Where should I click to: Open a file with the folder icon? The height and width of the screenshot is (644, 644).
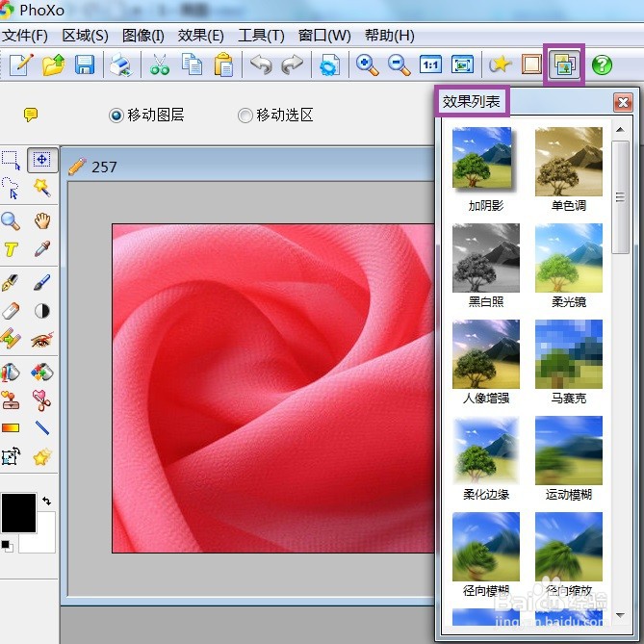click(x=53, y=64)
